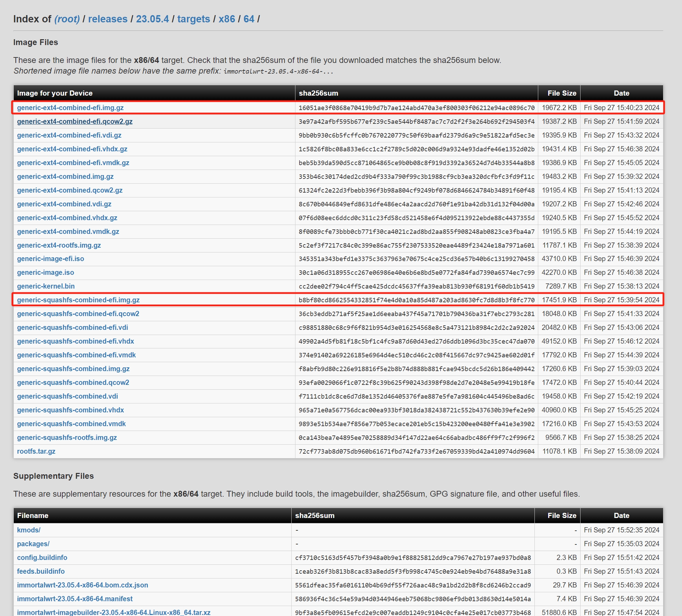Click the sha256sum of generic-image.iso
The height and width of the screenshot is (616, 682).
coord(416,272)
